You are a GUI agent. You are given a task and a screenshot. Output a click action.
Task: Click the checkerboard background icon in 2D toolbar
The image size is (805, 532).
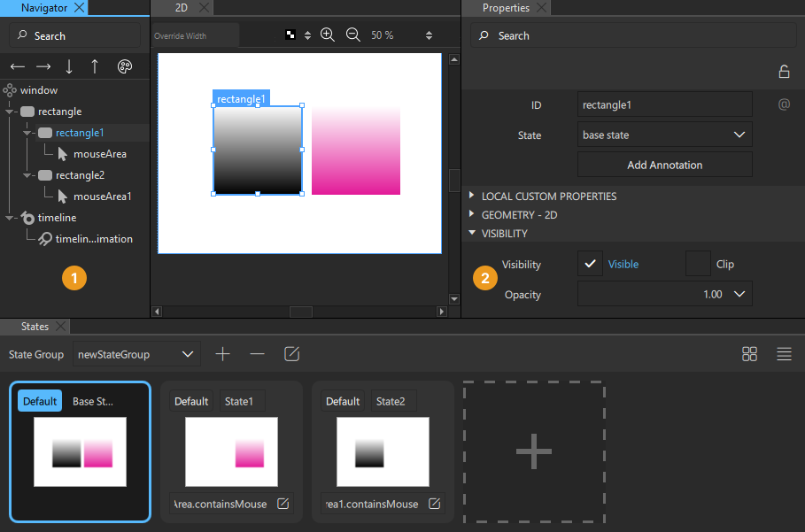tap(290, 35)
